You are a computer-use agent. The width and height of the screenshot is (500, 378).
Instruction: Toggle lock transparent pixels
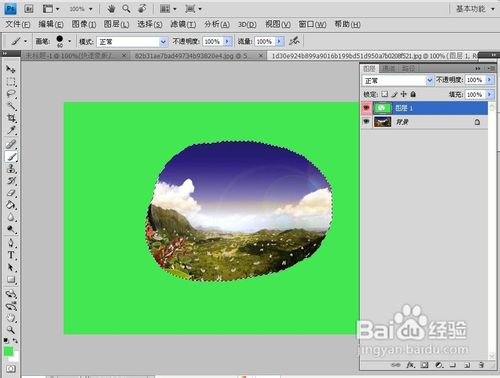click(385, 94)
